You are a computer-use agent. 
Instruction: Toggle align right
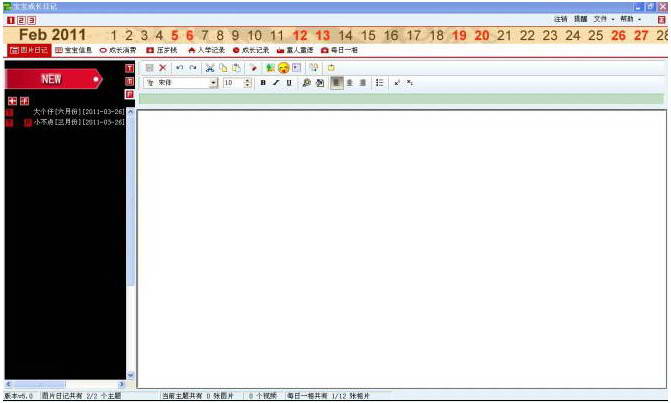(362, 83)
